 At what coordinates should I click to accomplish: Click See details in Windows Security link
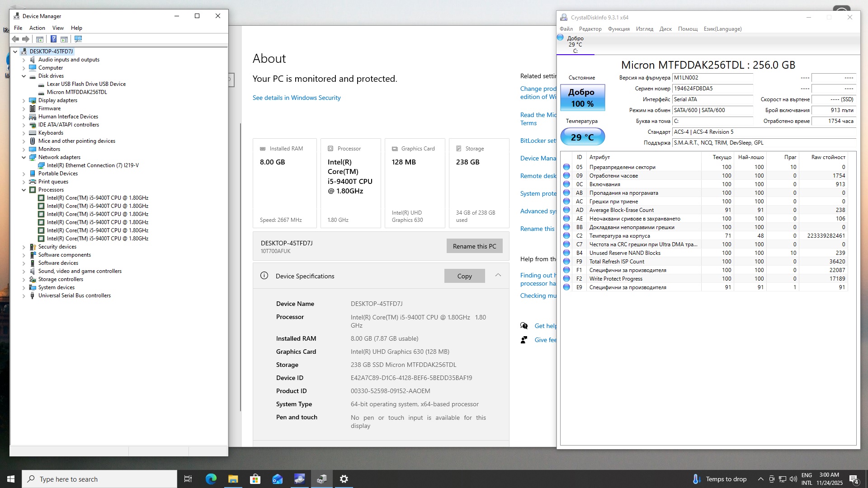coord(297,98)
